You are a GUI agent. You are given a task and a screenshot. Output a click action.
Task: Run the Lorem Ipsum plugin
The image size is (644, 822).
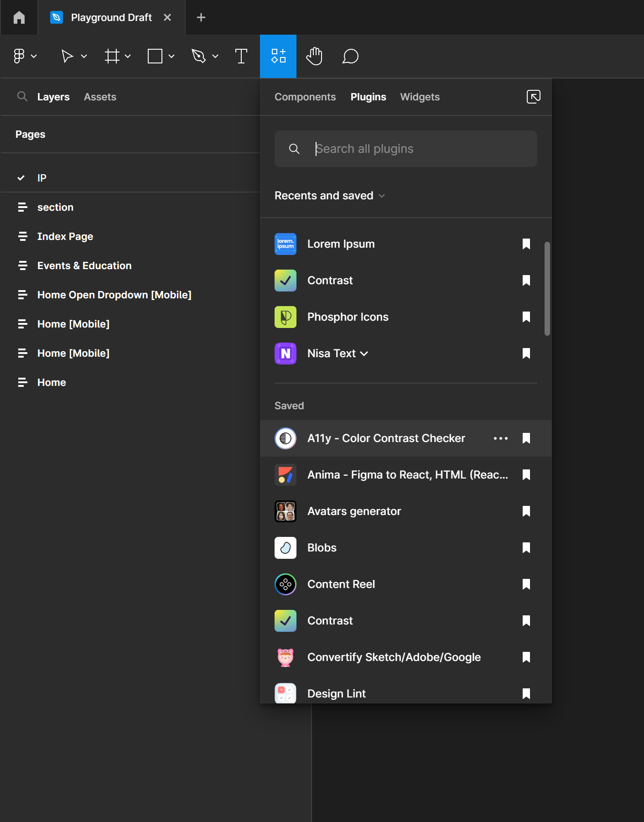coord(406,244)
